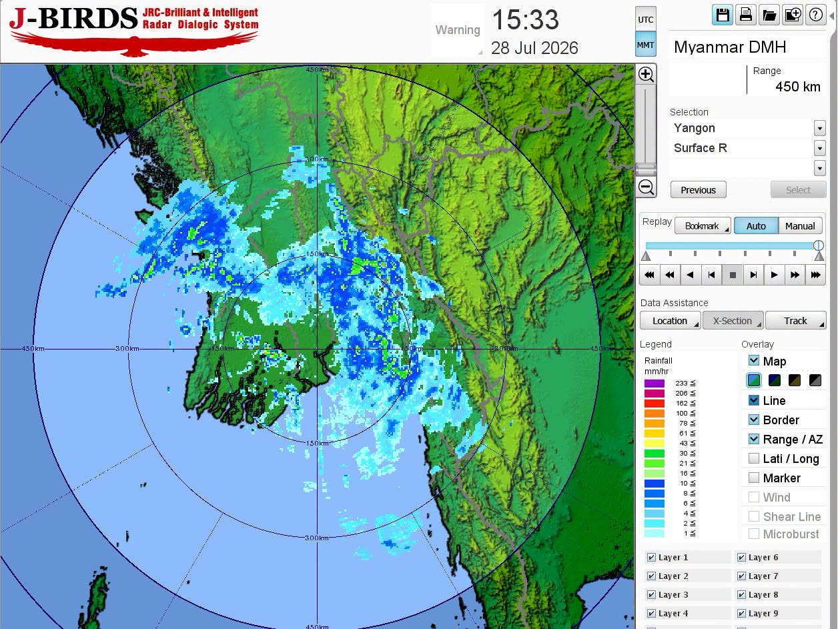840x629 pixels.
Task: Toggle the Layer 4 checkbox
Action: pos(652,613)
